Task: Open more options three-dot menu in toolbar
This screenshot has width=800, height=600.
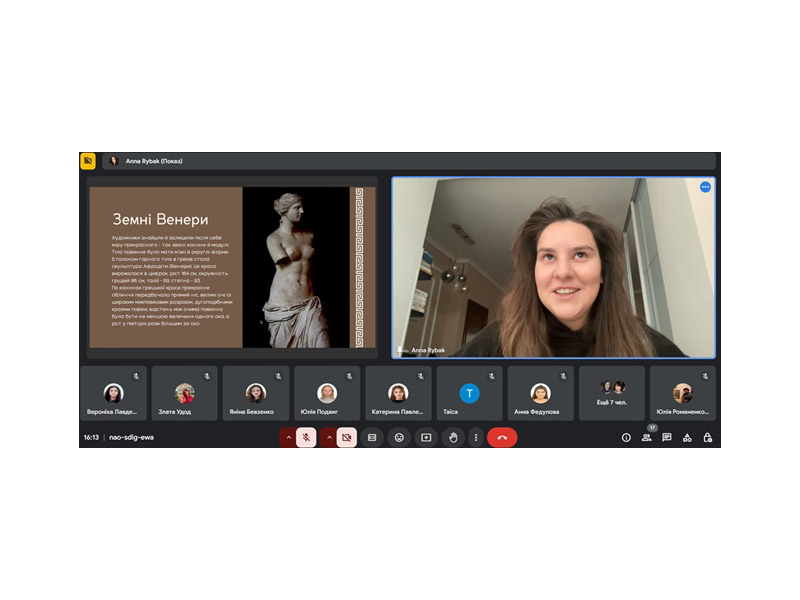Action: (x=475, y=437)
